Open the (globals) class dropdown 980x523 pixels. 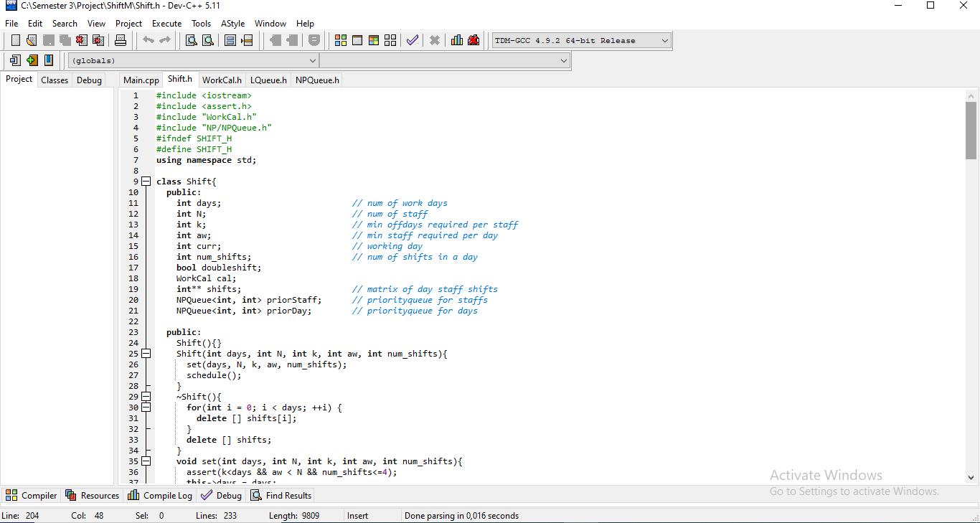click(193, 61)
